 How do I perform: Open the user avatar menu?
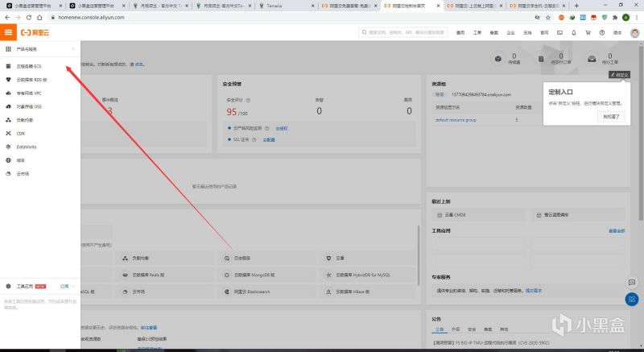pyautogui.click(x=635, y=33)
